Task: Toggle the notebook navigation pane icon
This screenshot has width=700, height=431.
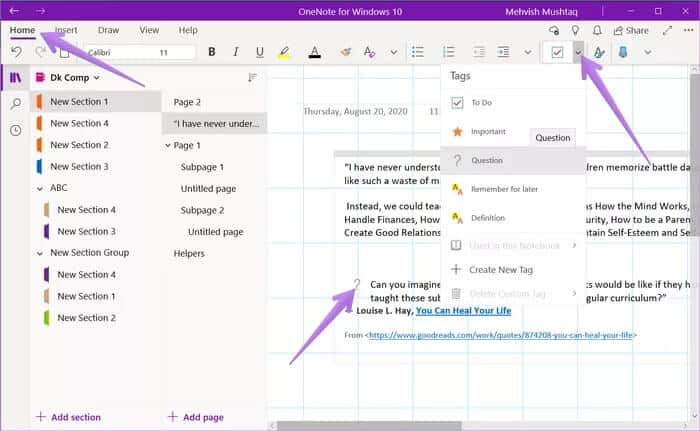Action: point(15,77)
